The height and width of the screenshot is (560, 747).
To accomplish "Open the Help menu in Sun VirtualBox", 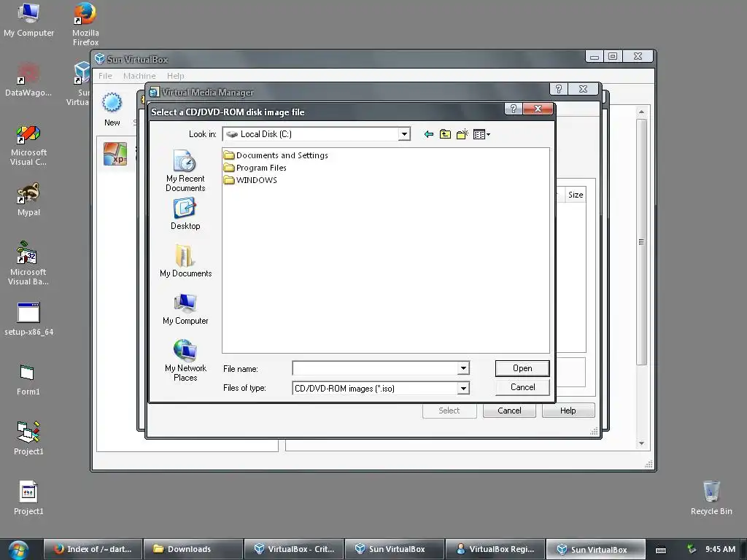I will pos(175,76).
